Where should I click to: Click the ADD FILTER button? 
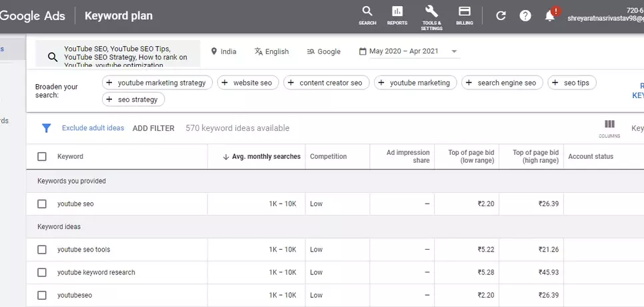pyautogui.click(x=153, y=128)
